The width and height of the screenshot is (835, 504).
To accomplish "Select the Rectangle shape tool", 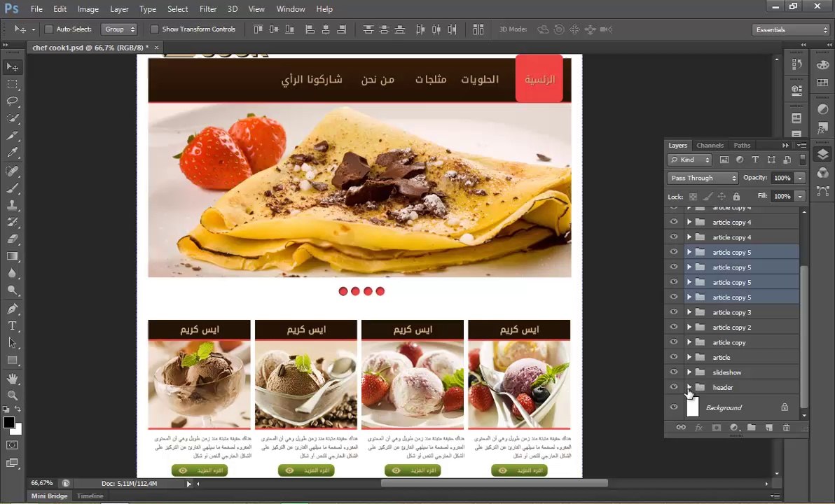I will click(12, 360).
